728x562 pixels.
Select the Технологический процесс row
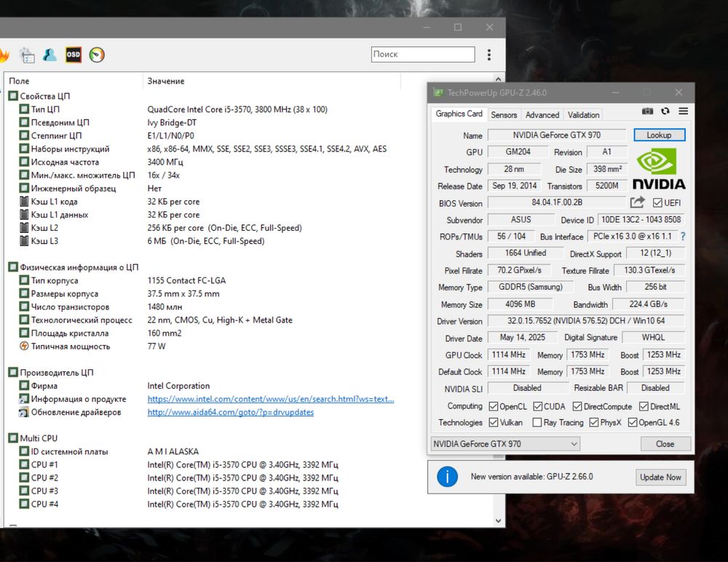tap(202, 320)
